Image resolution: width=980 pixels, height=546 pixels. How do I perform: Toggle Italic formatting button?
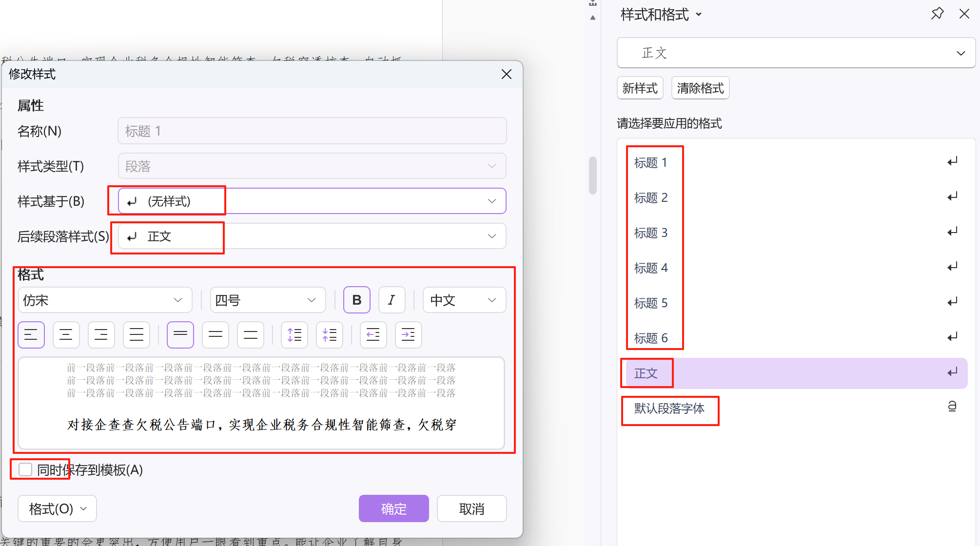point(392,300)
